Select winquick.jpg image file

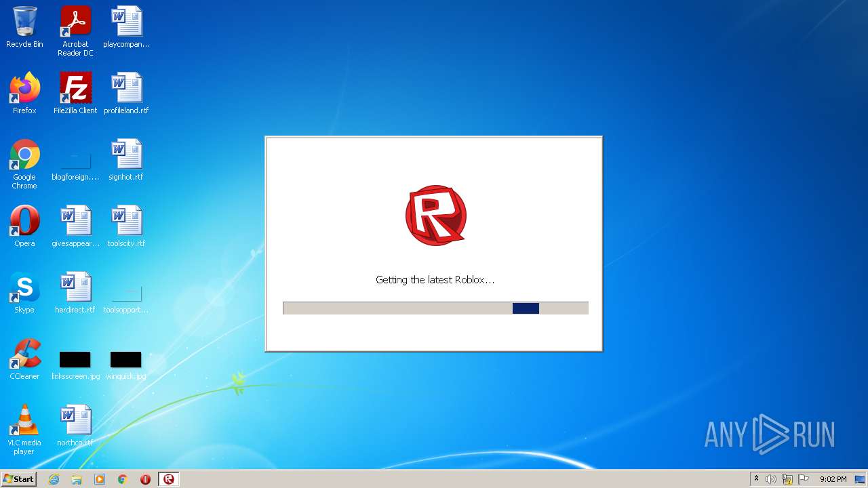[126, 365]
